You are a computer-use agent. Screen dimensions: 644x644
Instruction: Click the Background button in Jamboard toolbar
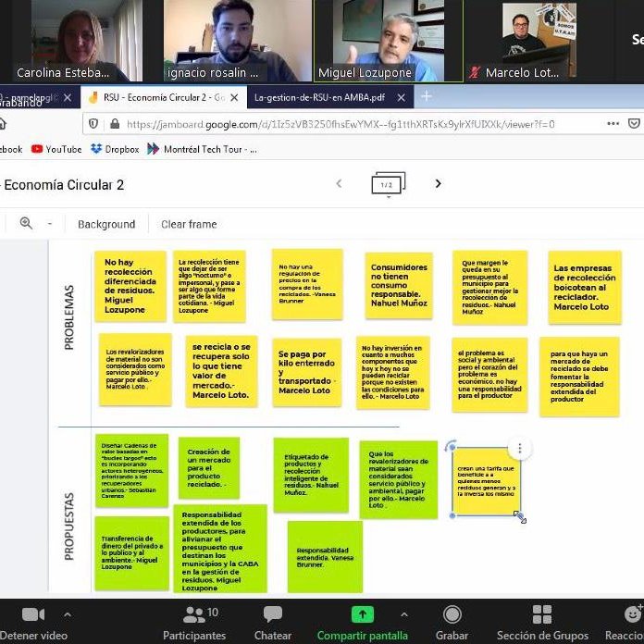tap(106, 224)
